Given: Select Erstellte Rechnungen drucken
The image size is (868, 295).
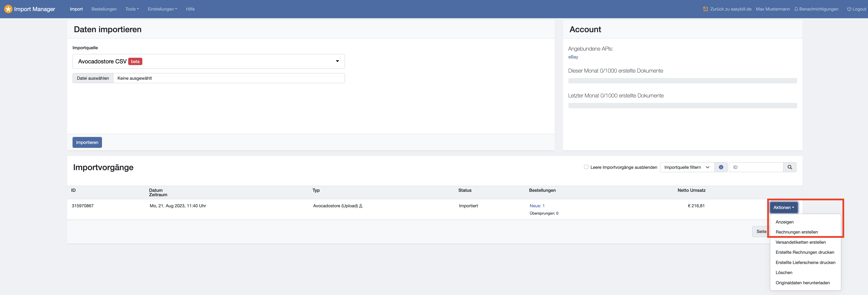Looking at the screenshot, I should [x=805, y=252].
